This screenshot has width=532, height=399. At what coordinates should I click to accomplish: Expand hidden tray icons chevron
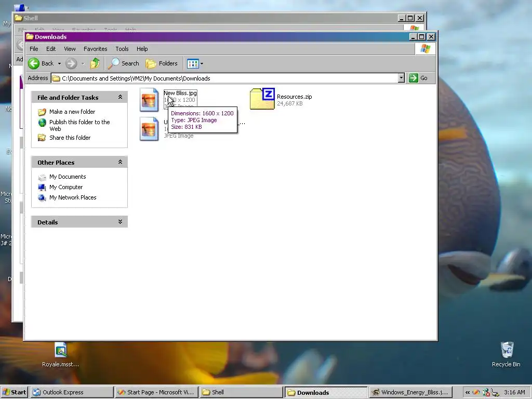point(467,393)
